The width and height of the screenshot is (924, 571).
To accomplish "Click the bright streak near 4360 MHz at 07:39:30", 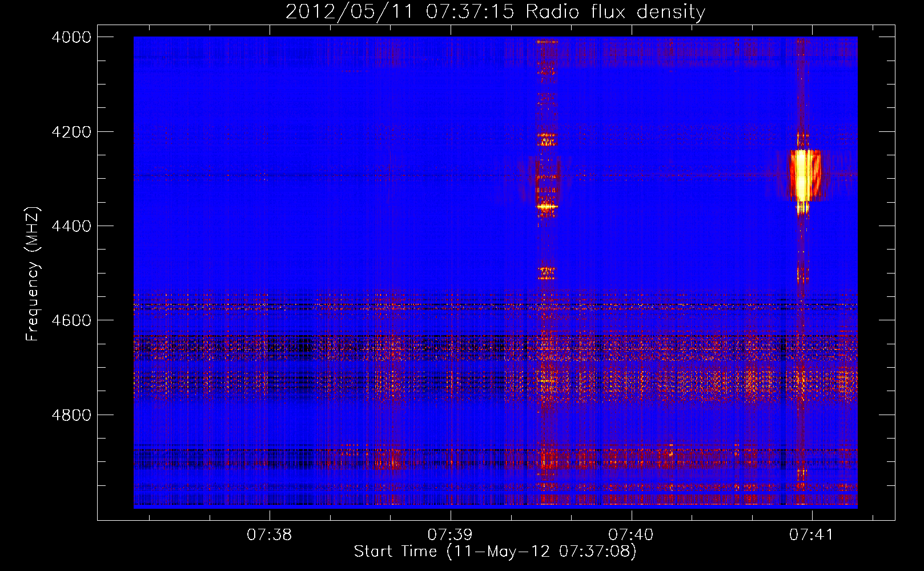I will [x=547, y=206].
